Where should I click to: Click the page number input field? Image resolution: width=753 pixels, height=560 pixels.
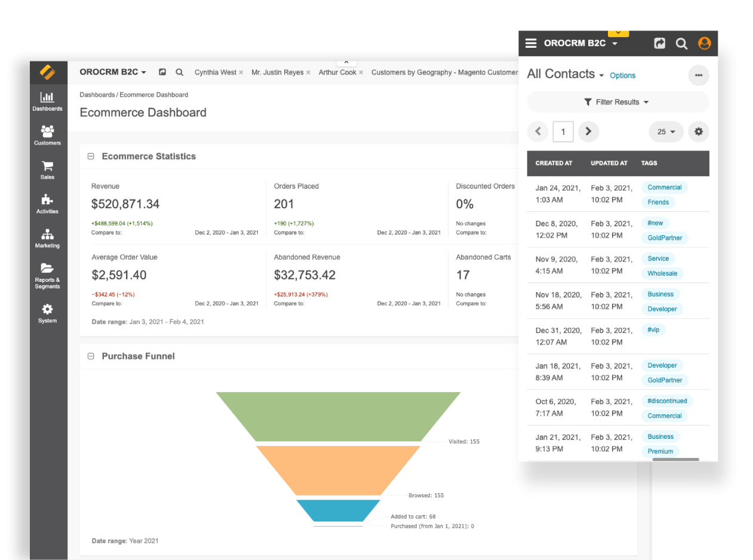pos(563,132)
